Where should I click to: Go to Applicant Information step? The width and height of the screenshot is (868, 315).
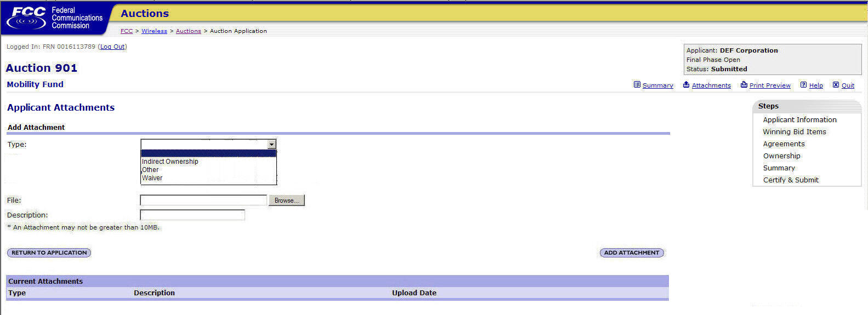[799, 119]
